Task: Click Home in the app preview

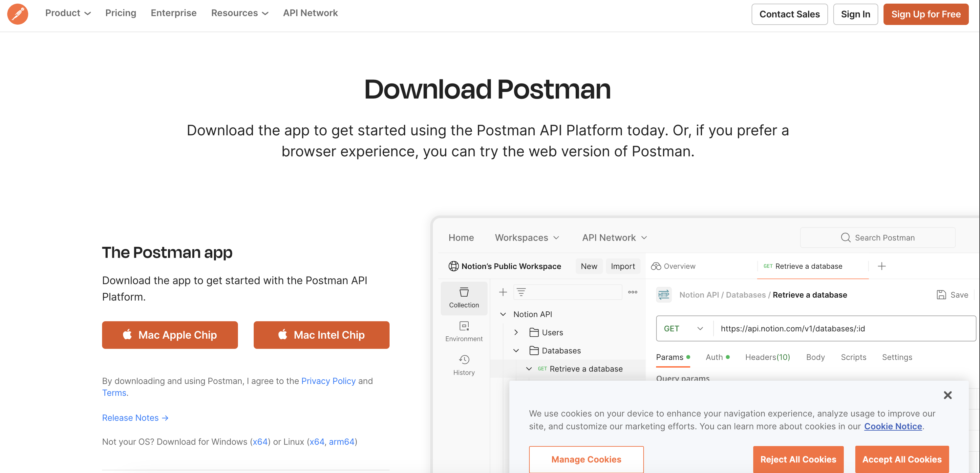Action: tap(461, 237)
